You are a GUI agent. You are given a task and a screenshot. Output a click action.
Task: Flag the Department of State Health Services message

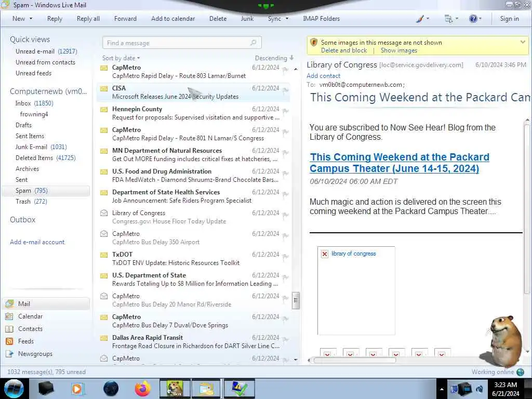285,194
